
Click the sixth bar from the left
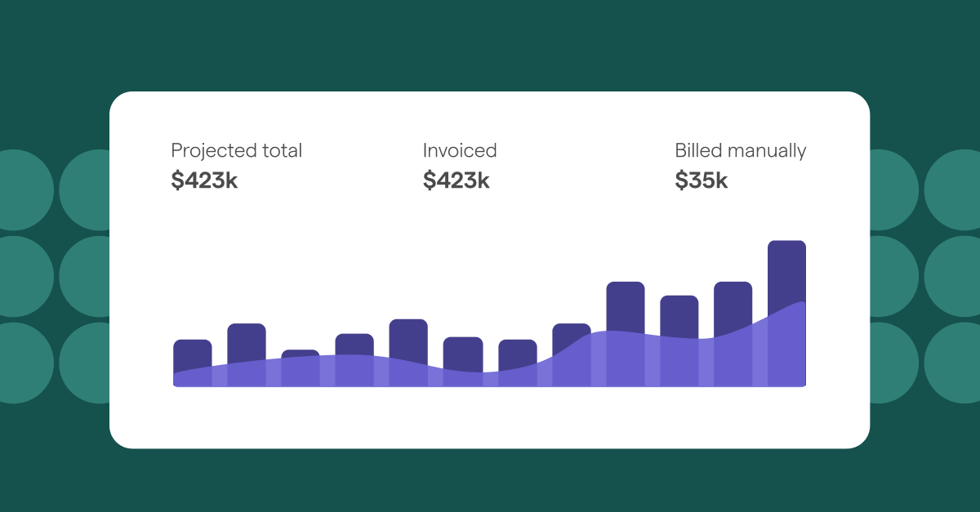click(463, 351)
